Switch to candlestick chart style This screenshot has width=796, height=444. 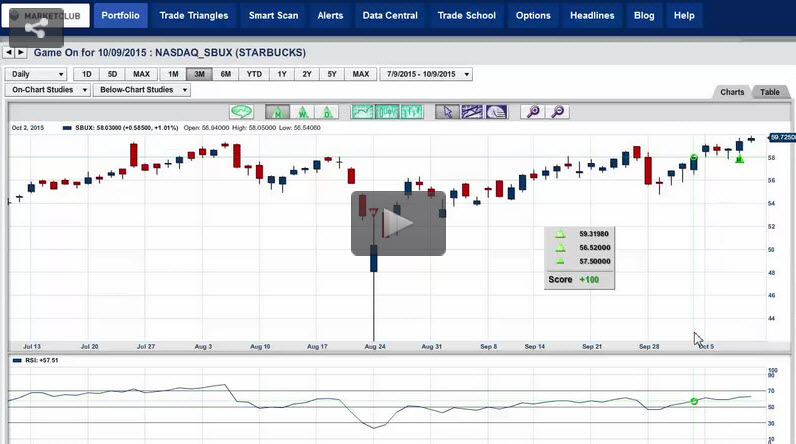click(x=387, y=112)
